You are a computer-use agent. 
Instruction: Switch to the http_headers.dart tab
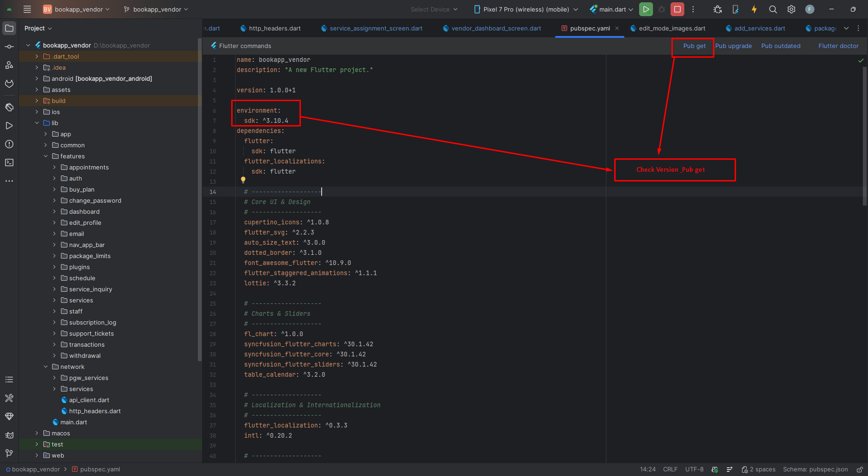(x=275, y=28)
